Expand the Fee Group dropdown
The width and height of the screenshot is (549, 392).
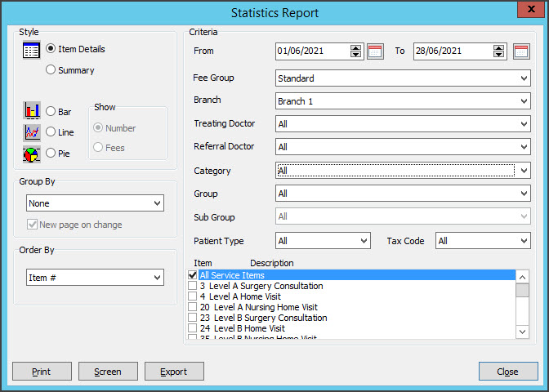[x=523, y=79]
